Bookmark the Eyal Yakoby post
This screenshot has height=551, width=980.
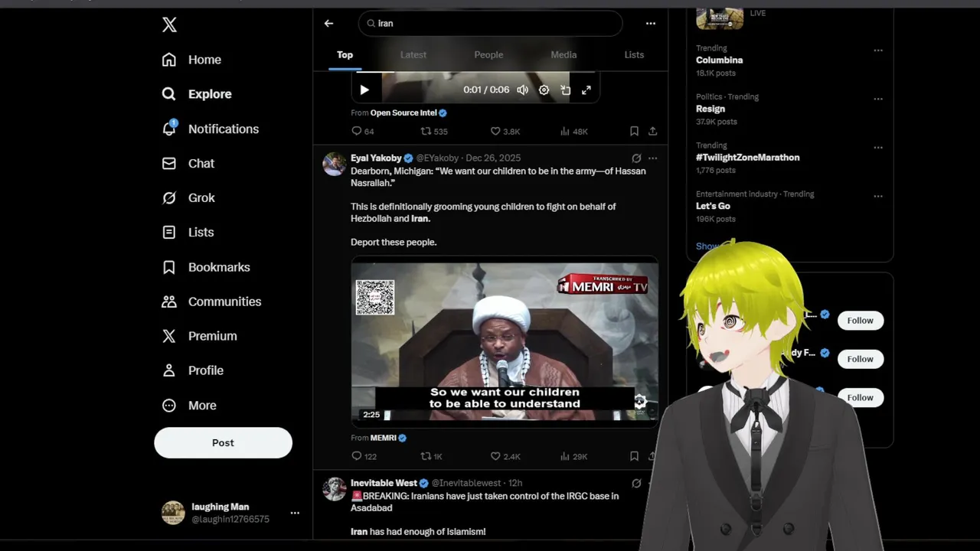[634, 456]
